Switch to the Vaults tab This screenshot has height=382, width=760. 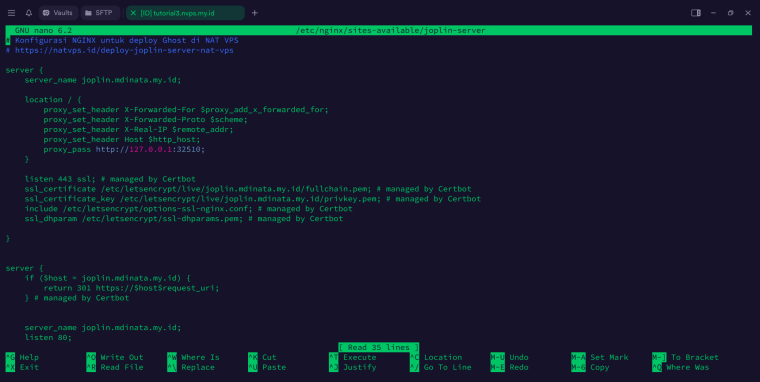pos(58,13)
